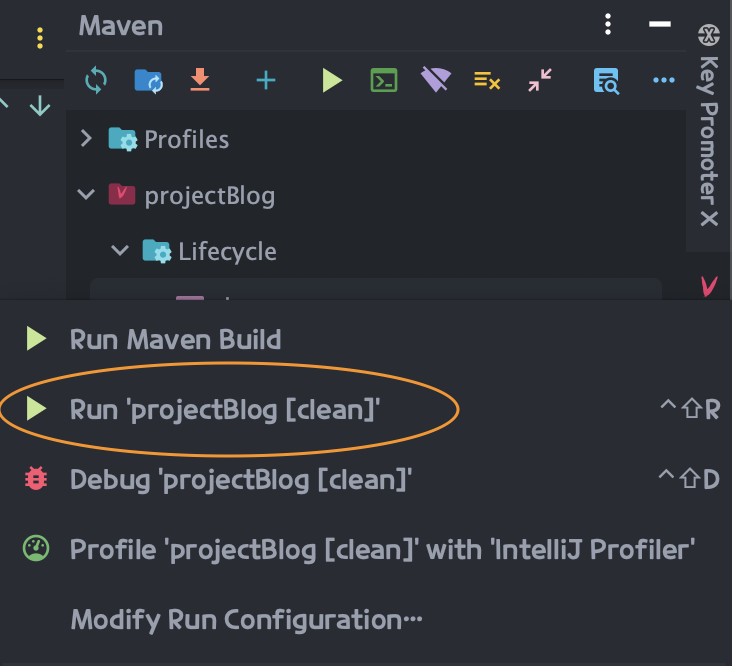Choose Run 'projectBlog [clean]' entry

coord(366,409)
